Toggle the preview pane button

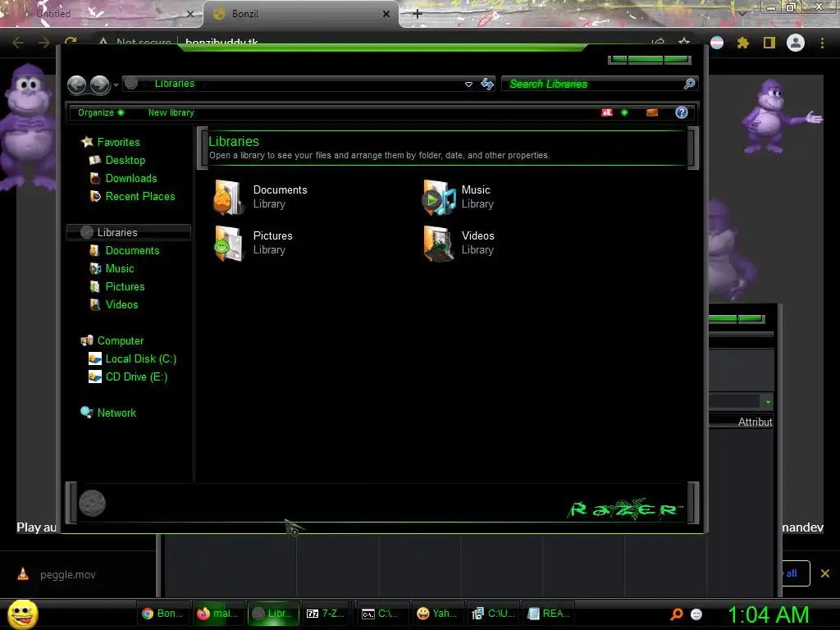pos(652,112)
